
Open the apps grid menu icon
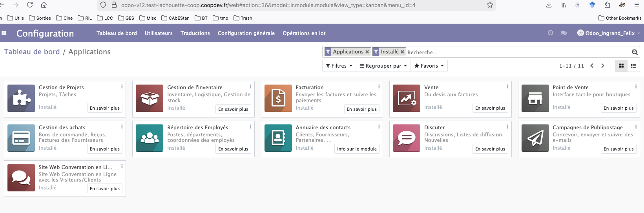point(4,33)
